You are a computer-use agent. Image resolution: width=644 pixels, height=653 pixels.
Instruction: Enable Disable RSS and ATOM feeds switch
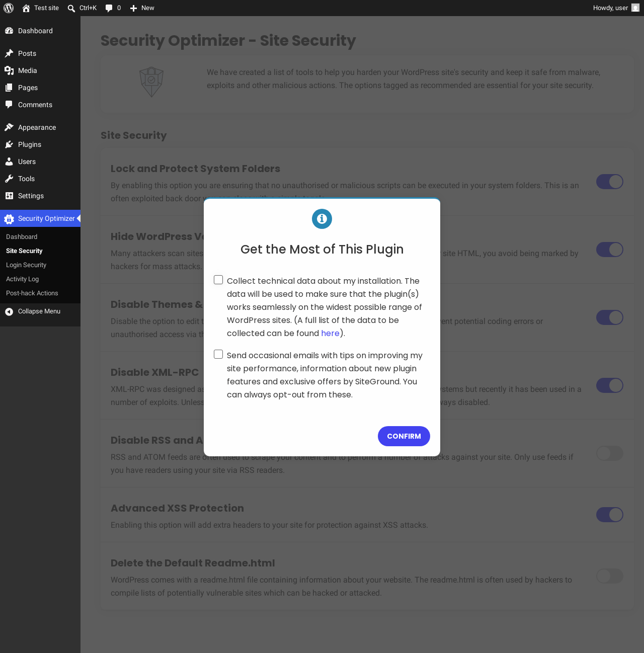(x=610, y=453)
